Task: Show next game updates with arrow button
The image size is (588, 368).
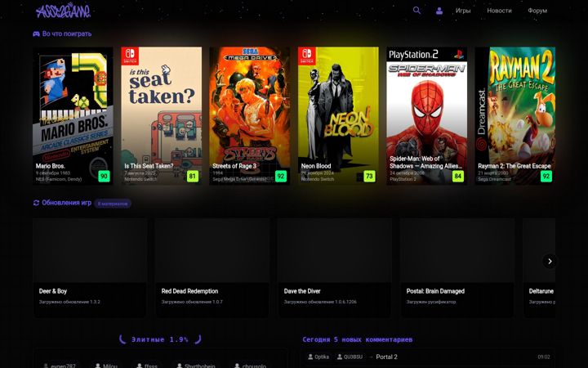Action: coord(550,262)
